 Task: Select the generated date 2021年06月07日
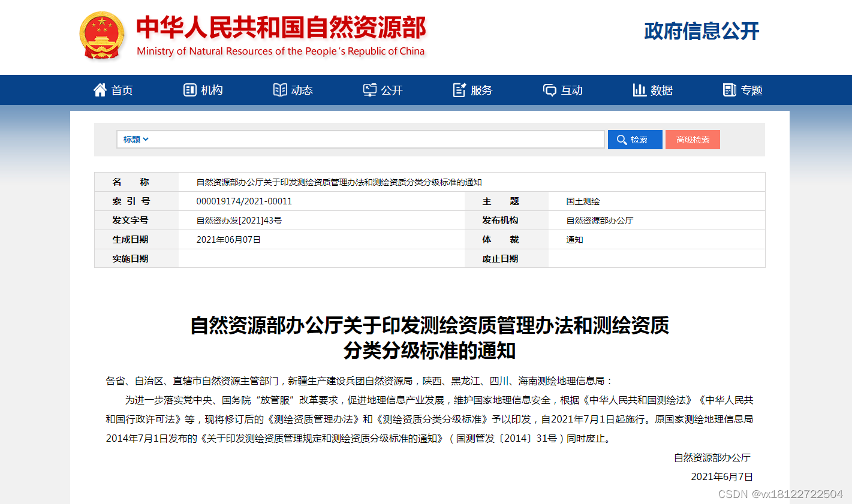[x=228, y=240]
